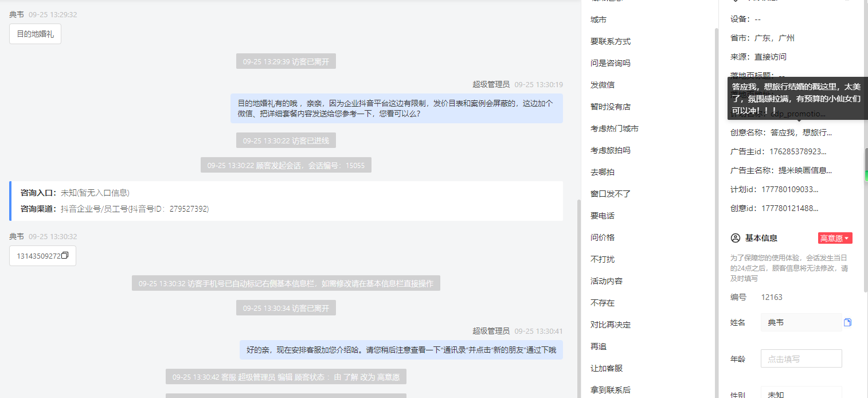This screenshot has width=868, height=398.
Task: Click the 省市：广东，广州 info row
Action: tap(763, 38)
